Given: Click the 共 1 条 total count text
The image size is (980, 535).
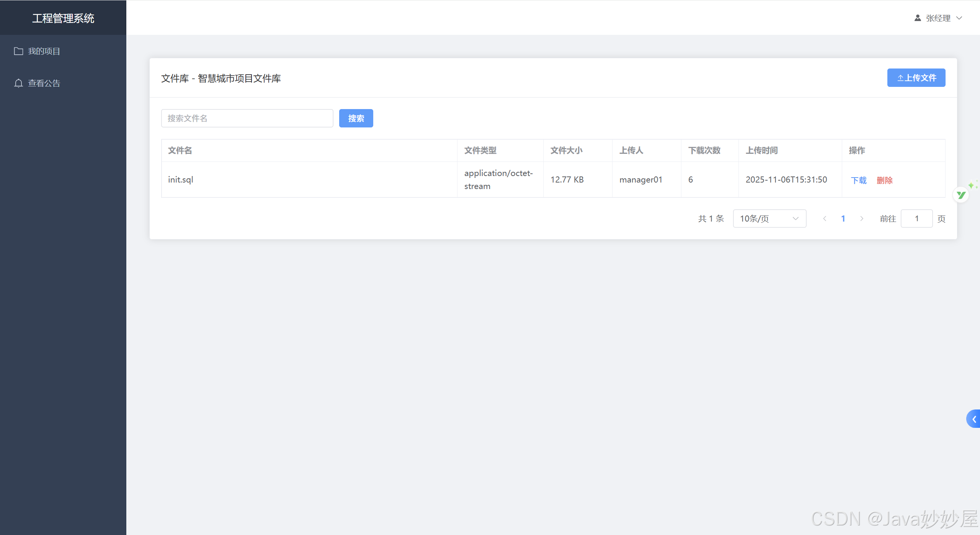Looking at the screenshot, I should click(x=711, y=219).
